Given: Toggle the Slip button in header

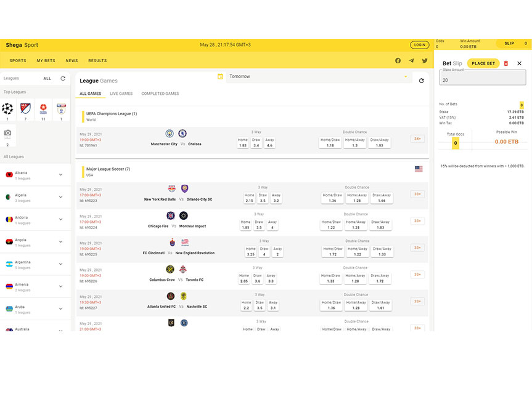Looking at the screenshot, I should click(514, 43).
